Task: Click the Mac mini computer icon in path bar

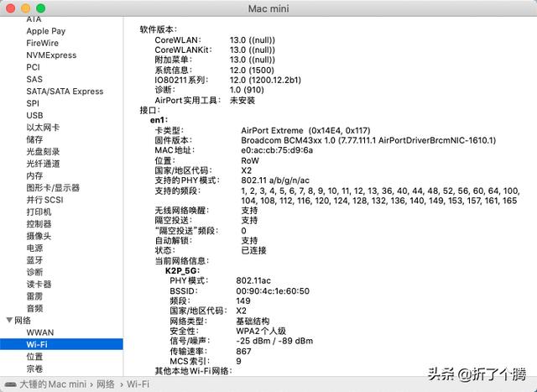Action: click(x=10, y=384)
